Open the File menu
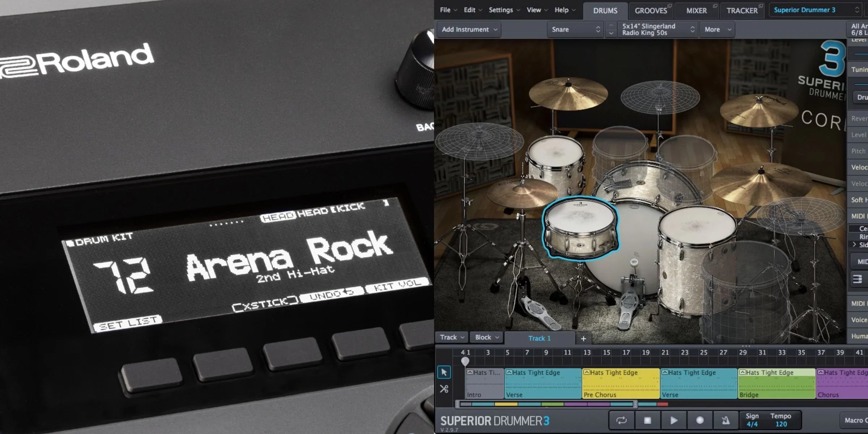This screenshot has height=434, width=868. click(448, 10)
